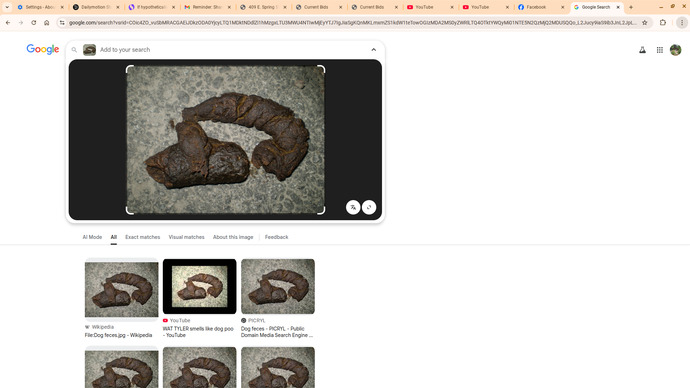Click the Feedback link
This screenshot has height=388, width=690.
276,237
